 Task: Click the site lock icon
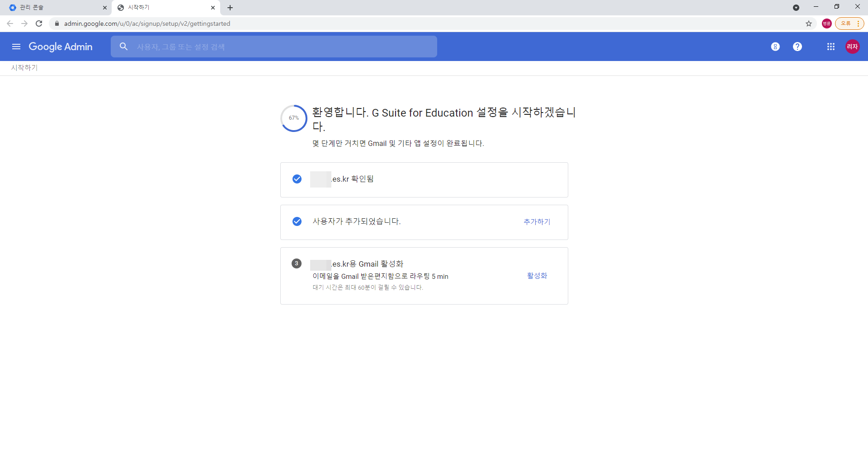point(57,23)
